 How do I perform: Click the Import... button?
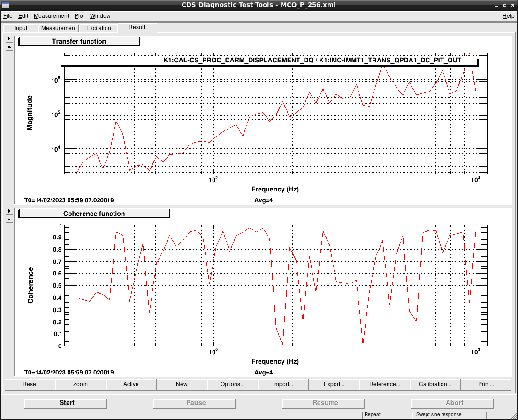click(283, 384)
